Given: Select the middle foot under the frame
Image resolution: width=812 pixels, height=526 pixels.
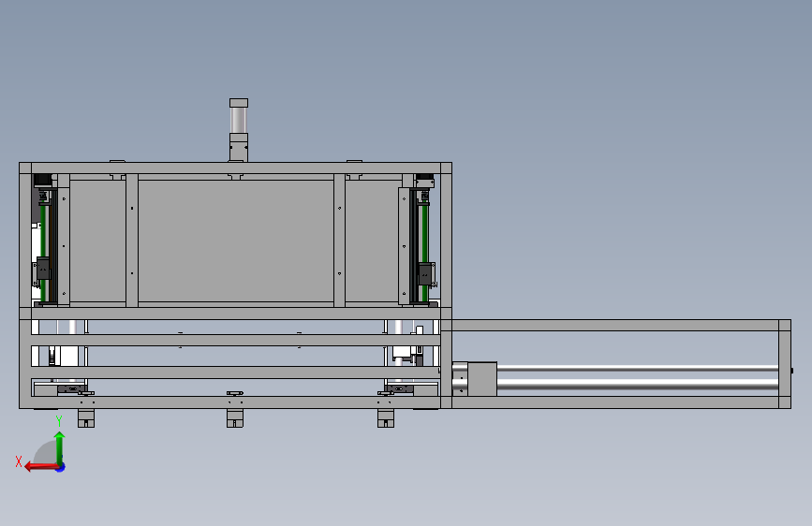Looking at the screenshot, I should pyautogui.click(x=235, y=418).
